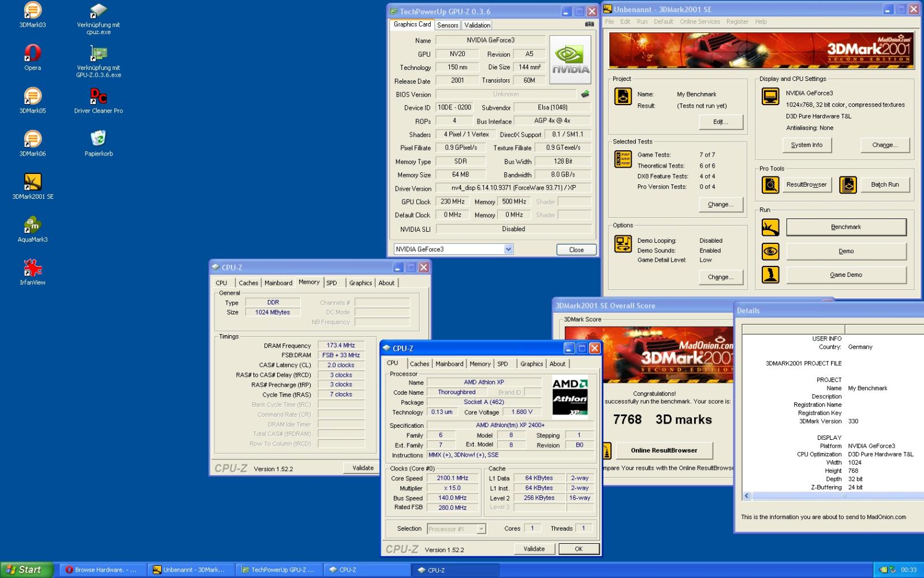Open Graphics tab in CPU-Z Memory window
The width and height of the screenshot is (924, 578).
pos(360,283)
